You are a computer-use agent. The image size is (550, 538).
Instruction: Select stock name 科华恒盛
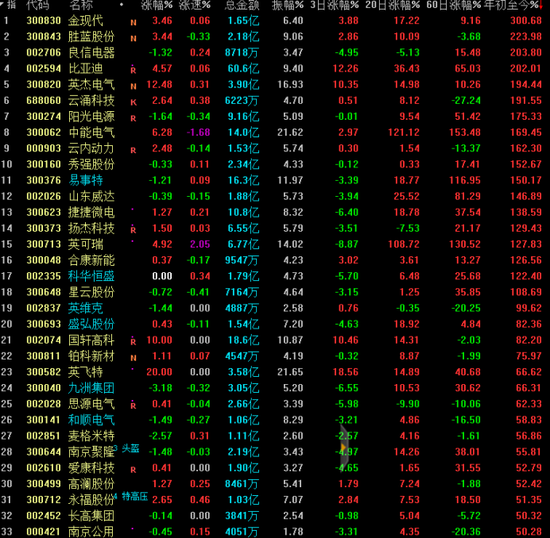coord(91,276)
